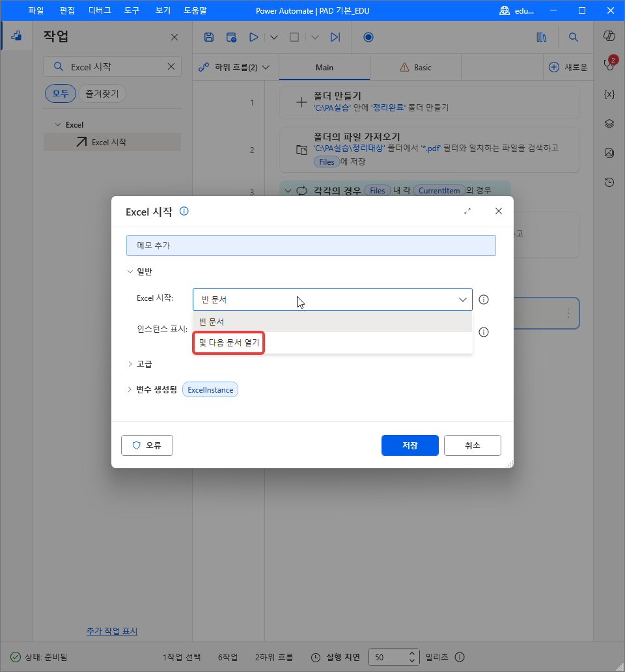The image size is (625, 672).
Task: Open the 디버그 menu
Action: pyautogui.click(x=100, y=10)
